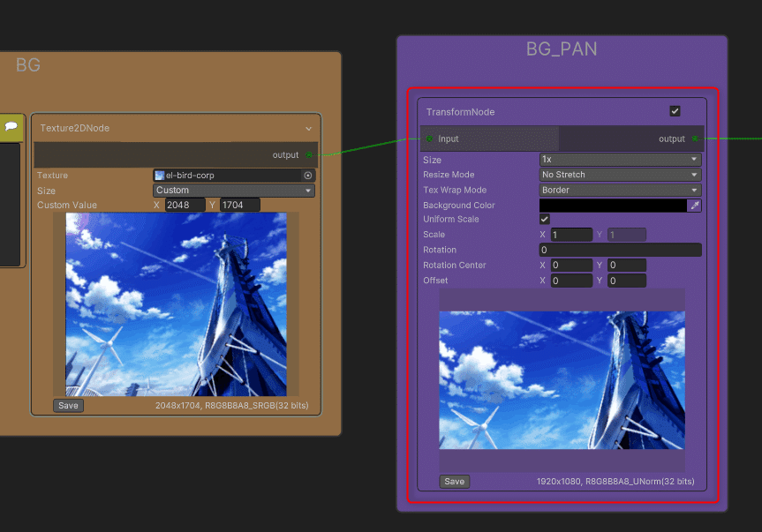Viewport: 762px width, 532px height.
Task: Click the 1920x1080 format info text
Action: 615,482
